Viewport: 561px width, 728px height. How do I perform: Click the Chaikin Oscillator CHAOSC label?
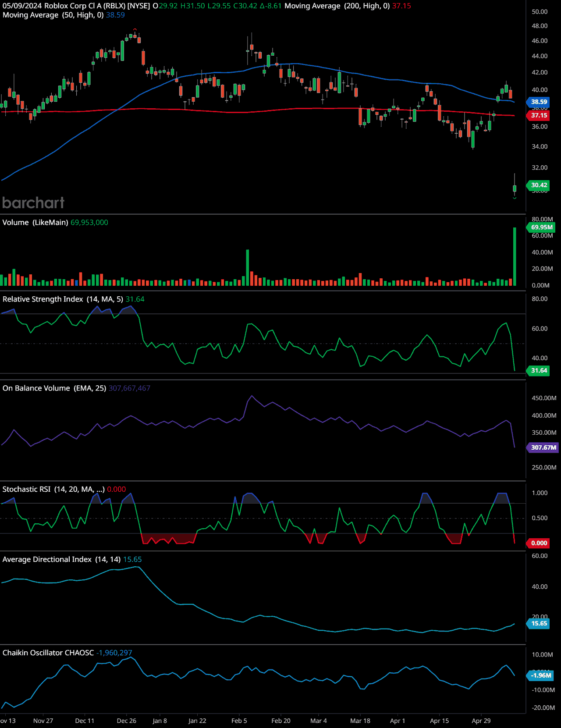pyautogui.click(x=48, y=653)
